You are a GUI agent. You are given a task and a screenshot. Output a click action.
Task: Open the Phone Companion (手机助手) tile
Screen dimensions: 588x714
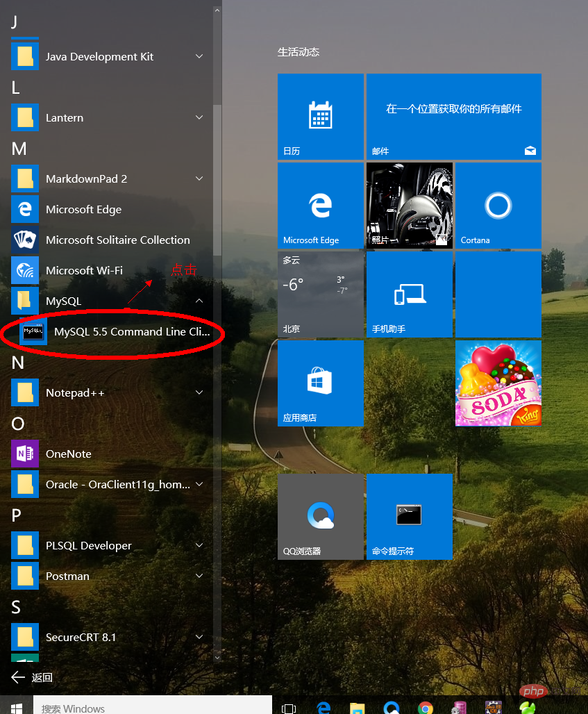tap(409, 294)
